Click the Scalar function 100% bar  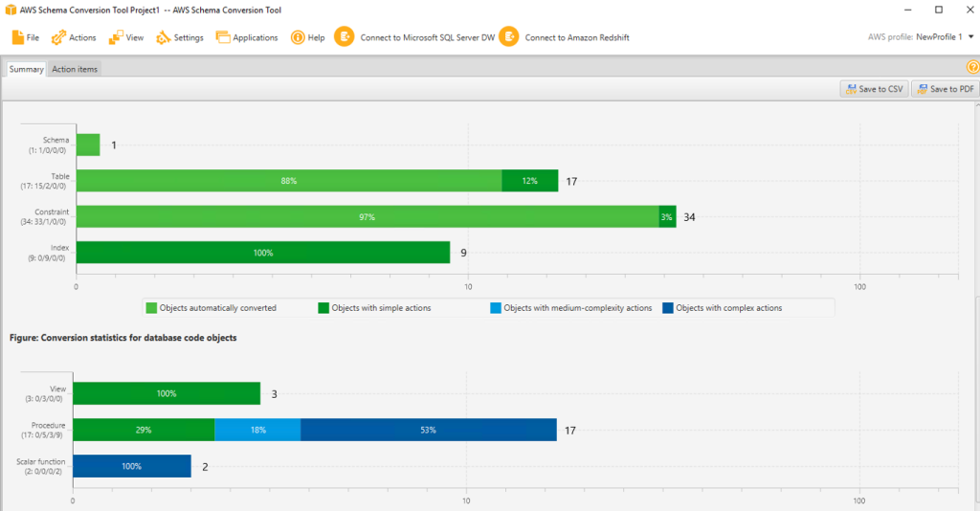[x=132, y=466]
